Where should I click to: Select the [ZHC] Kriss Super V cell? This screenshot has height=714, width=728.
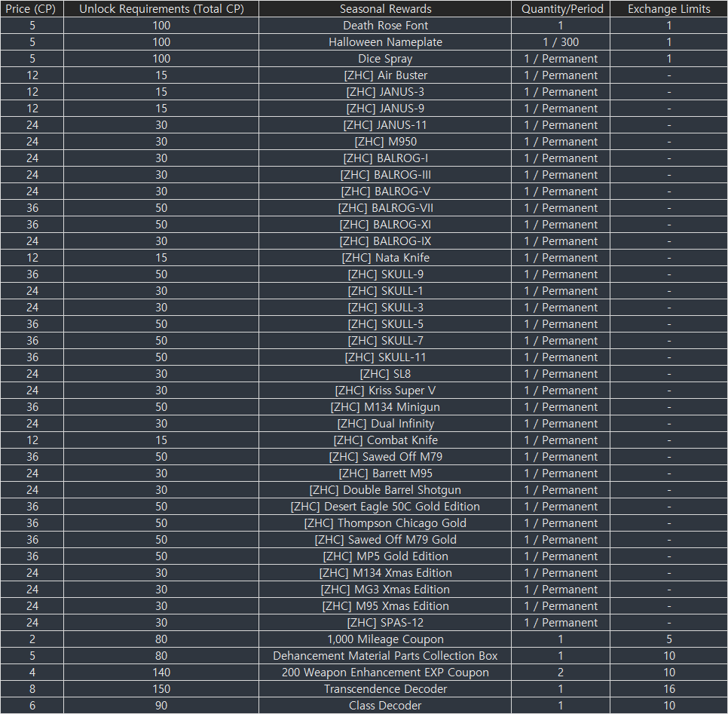[x=385, y=391]
